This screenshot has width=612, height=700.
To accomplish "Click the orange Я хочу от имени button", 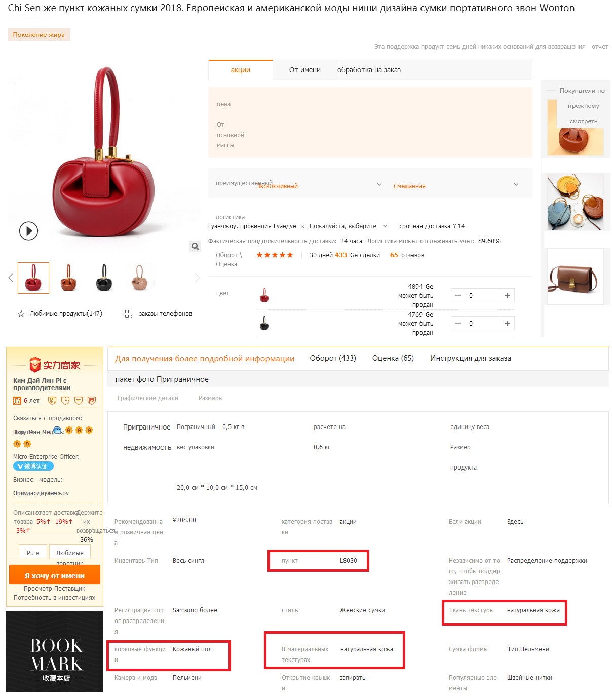I will (55, 575).
